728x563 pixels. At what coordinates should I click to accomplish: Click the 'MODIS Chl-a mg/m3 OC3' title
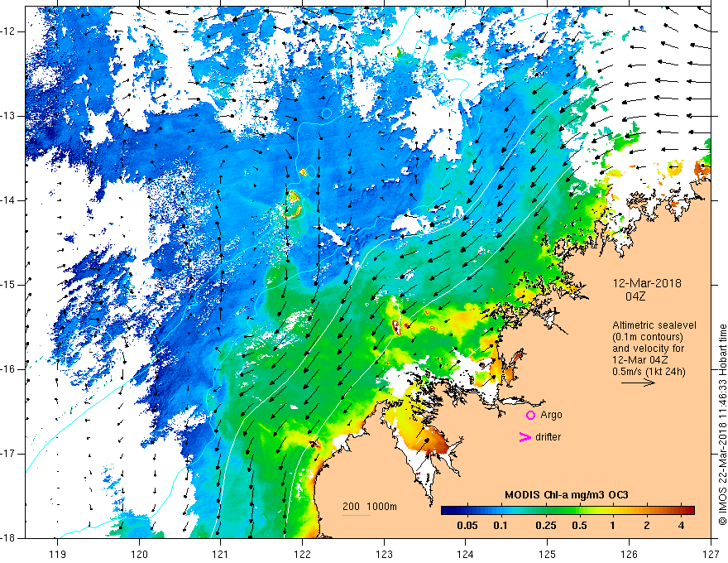(x=567, y=495)
